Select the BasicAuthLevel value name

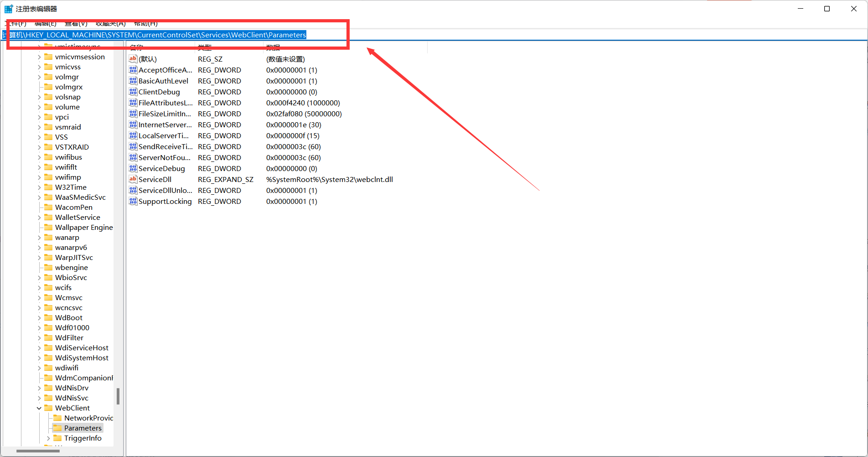[163, 81]
